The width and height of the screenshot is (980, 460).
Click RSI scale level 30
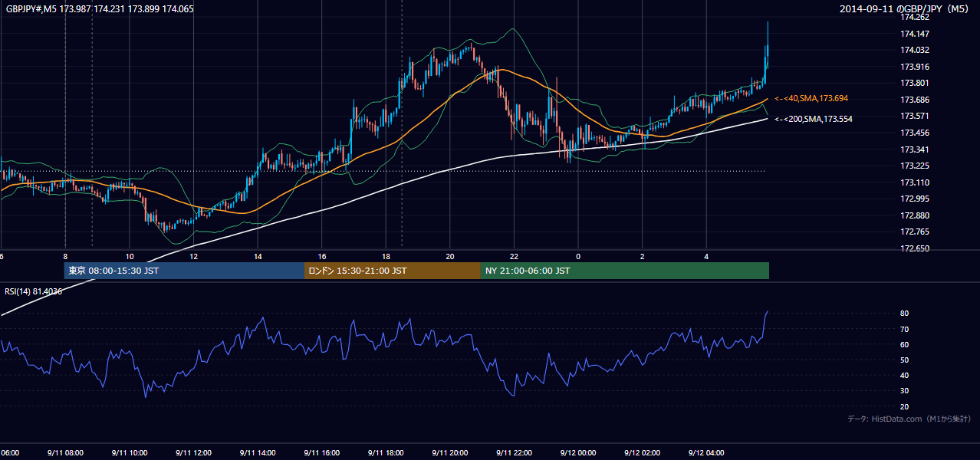click(904, 391)
